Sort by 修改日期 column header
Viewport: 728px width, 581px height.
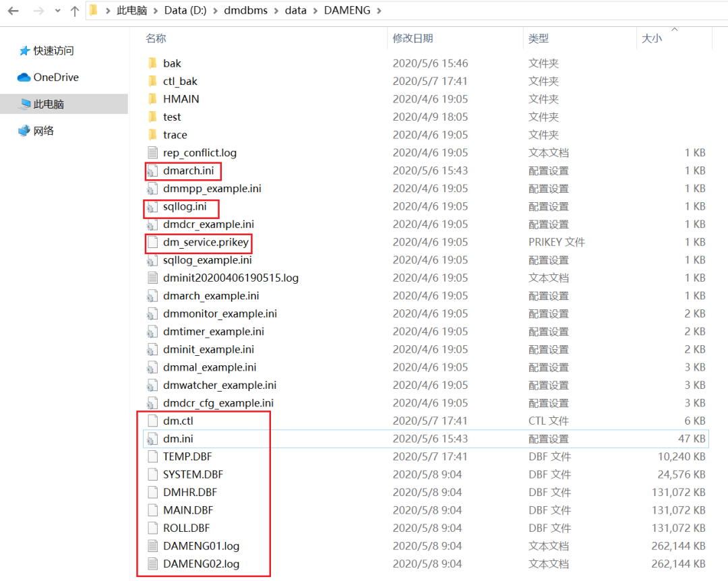(413, 38)
